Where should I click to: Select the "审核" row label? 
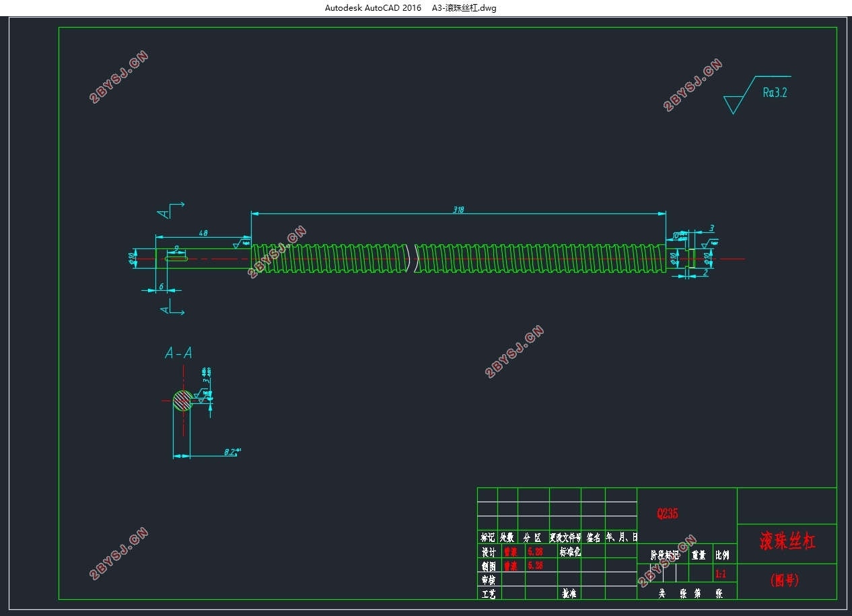[x=488, y=580]
